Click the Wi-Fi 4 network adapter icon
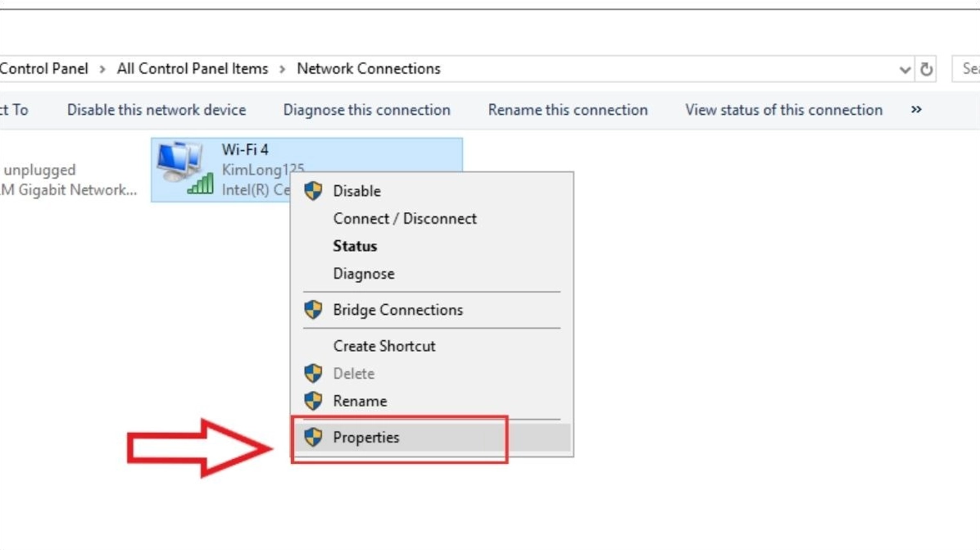The height and width of the screenshot is (550, 980). click(x=182, y=168)
